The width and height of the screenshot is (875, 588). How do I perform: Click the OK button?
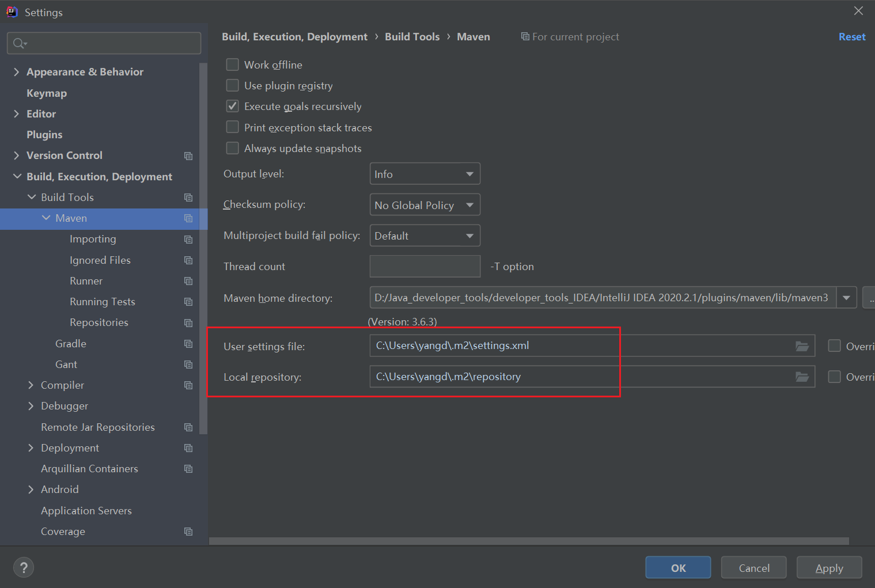click(x=678, y=568)
